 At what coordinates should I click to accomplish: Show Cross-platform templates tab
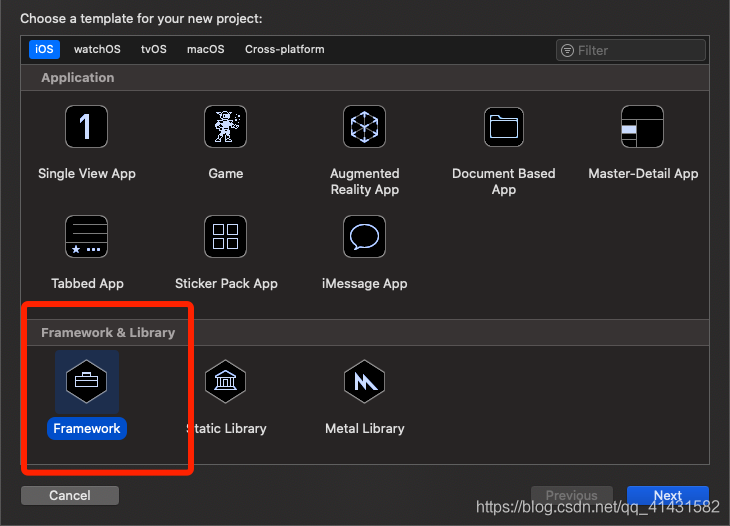coord(285,49)
